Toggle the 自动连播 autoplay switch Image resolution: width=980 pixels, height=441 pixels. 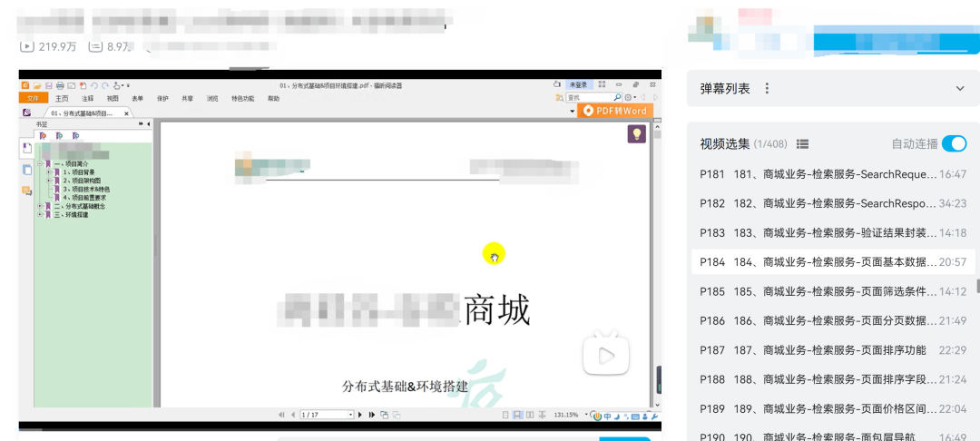[x=955, y=143]
